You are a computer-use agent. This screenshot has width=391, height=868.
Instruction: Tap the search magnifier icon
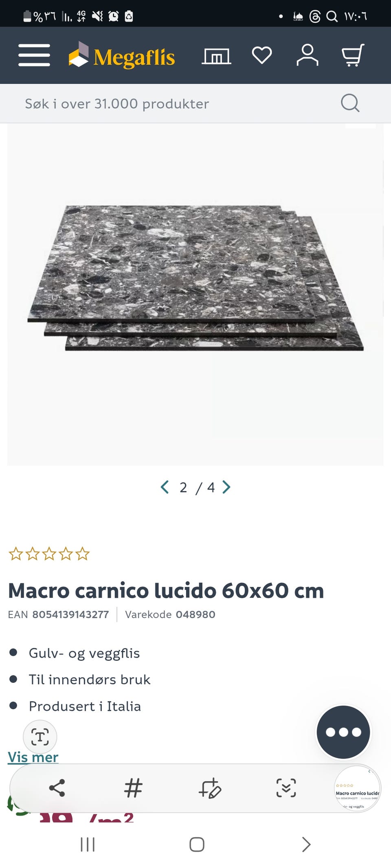pyautogui.click(x=350, y=103)
